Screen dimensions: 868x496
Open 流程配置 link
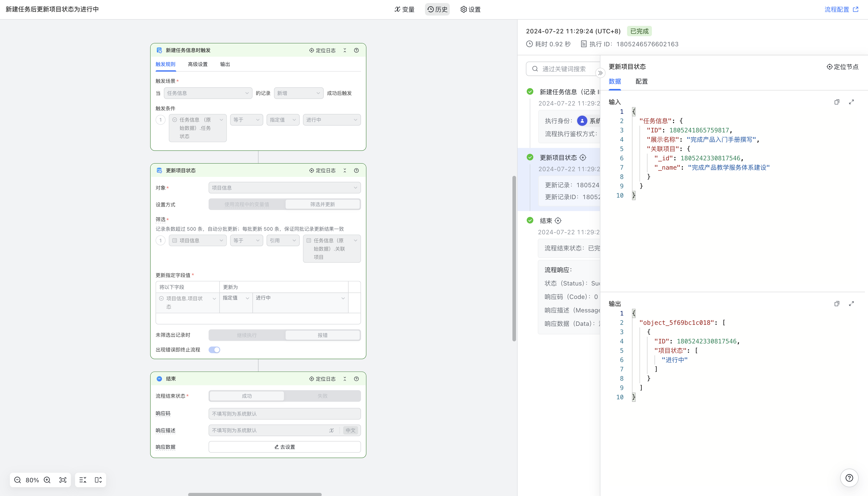pos(841,10)
